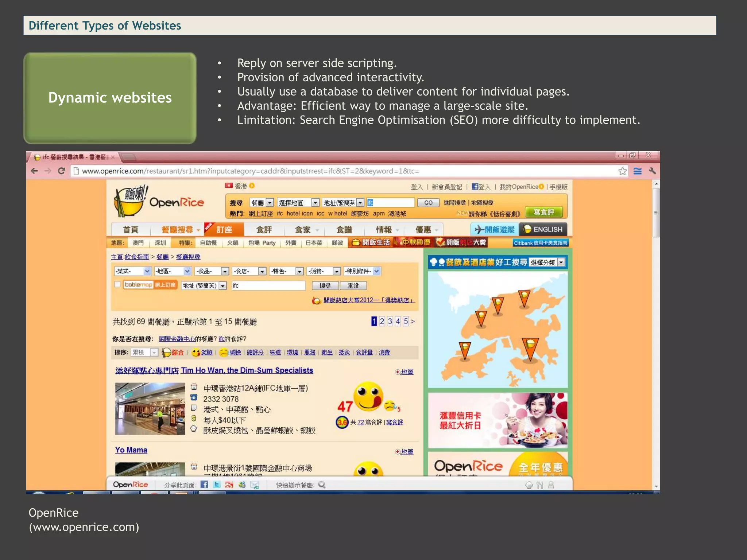
Task: Click the 重設 reset button
Action: [353, 285]
